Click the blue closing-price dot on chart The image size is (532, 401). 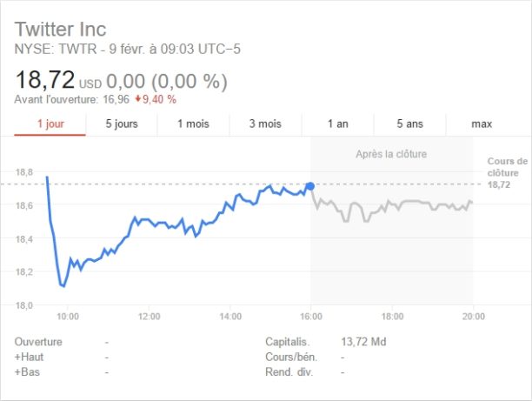point(310,186)
